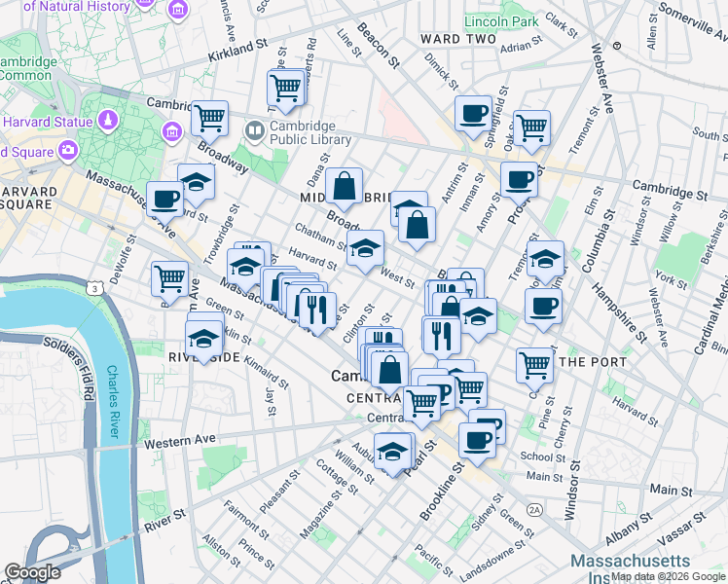Open the Cambridge Public Library book icon
The height and width of the screenshot is (584, 728).
tap(255, 131)
